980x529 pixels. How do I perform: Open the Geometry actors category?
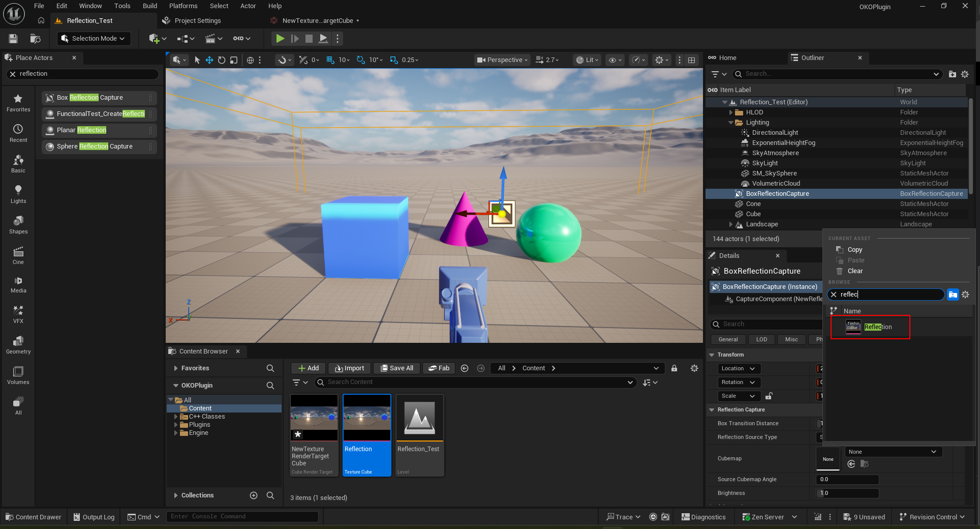(x=18, y=345)
